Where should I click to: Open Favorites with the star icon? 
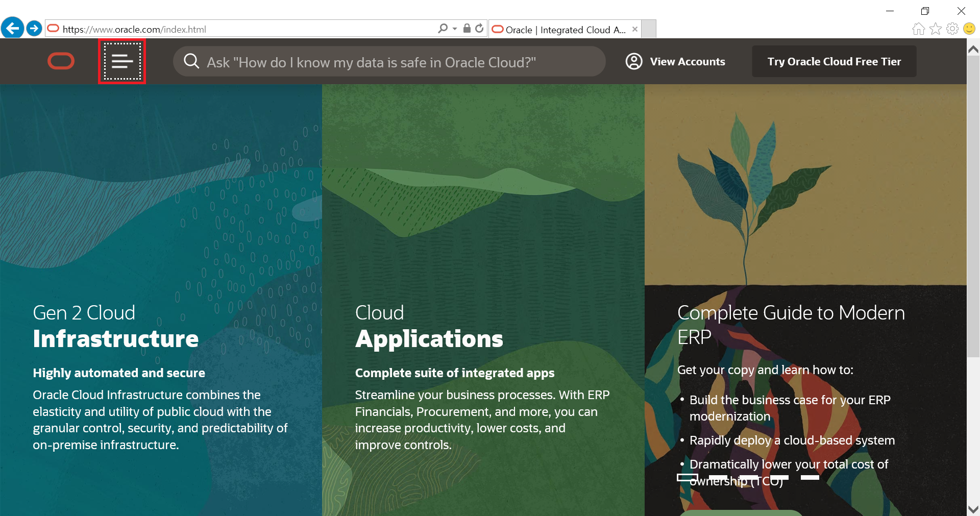936,29
